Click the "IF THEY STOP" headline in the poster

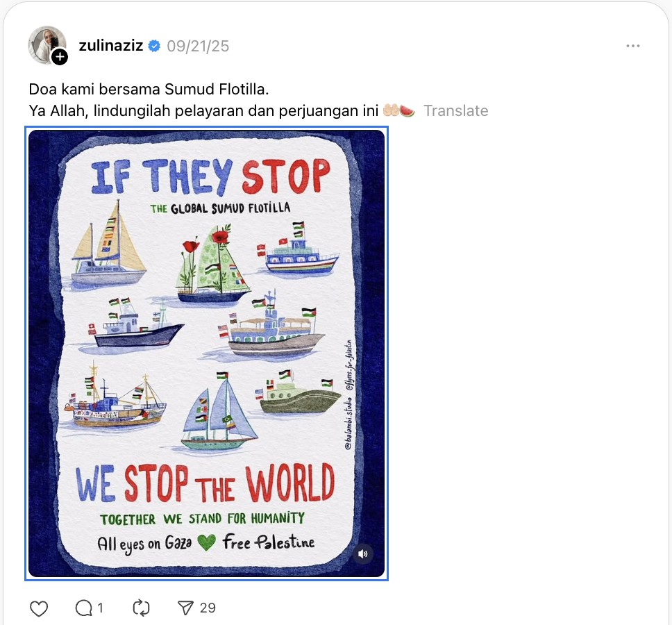tap(209, 176)
